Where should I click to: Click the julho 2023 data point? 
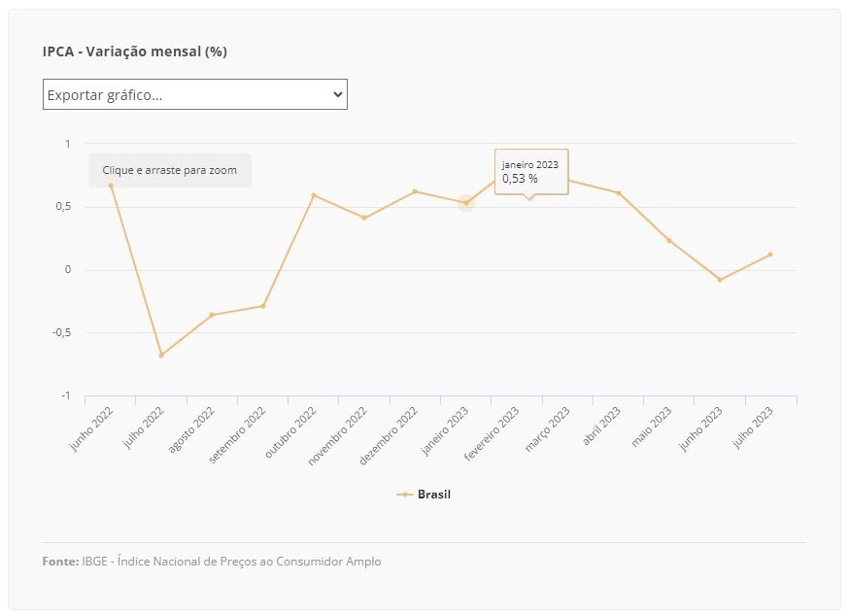coord(770,255)
